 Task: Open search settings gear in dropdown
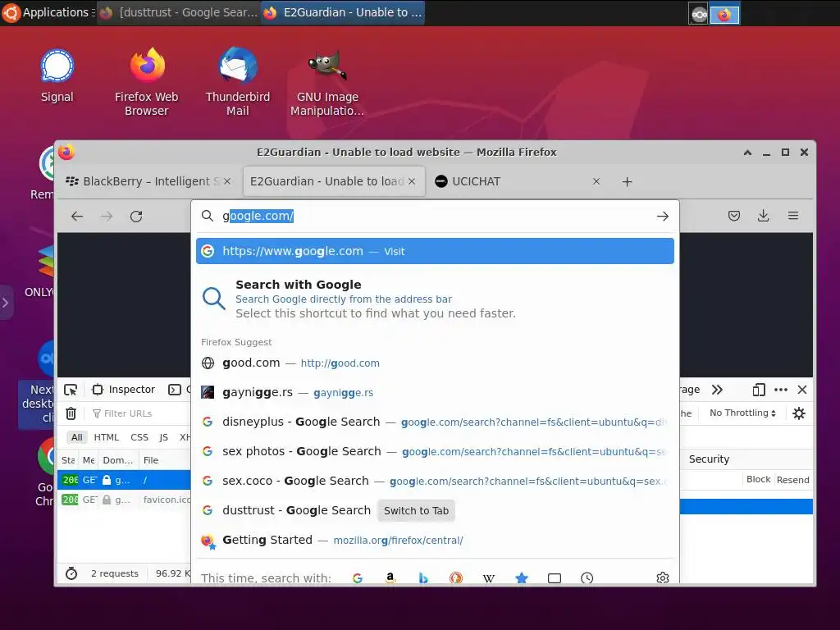(663, 578)
